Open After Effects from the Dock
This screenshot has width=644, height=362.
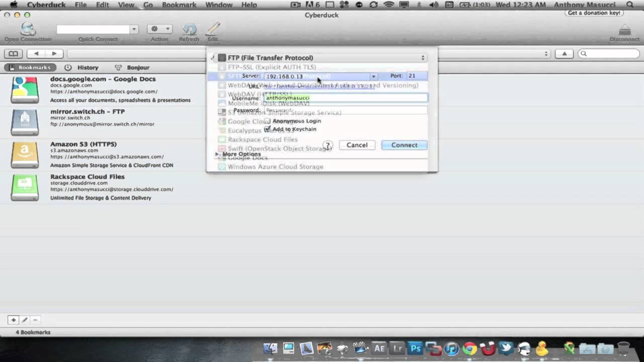(x=379, y=348)
